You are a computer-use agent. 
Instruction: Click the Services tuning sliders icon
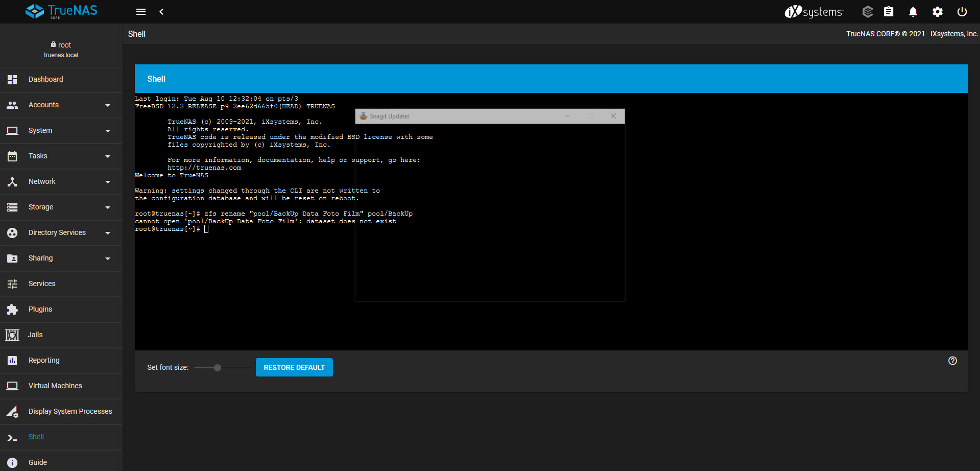[x=12, y=284]
